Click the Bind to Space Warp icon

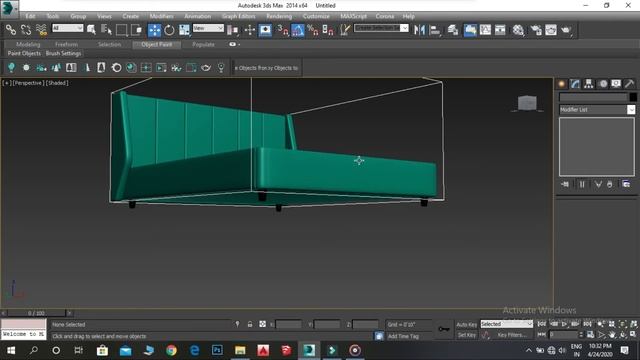[41, 30]
